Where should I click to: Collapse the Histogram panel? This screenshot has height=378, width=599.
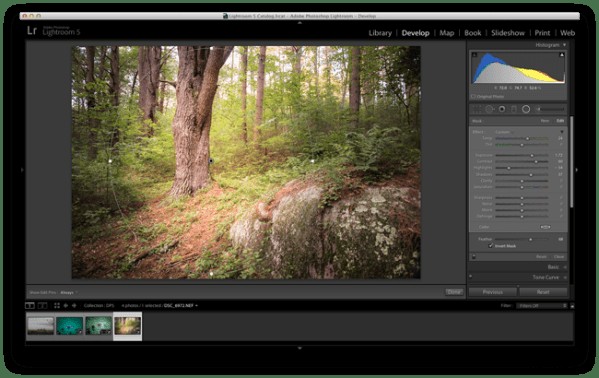pyautogui.click(x=565, y=45)
